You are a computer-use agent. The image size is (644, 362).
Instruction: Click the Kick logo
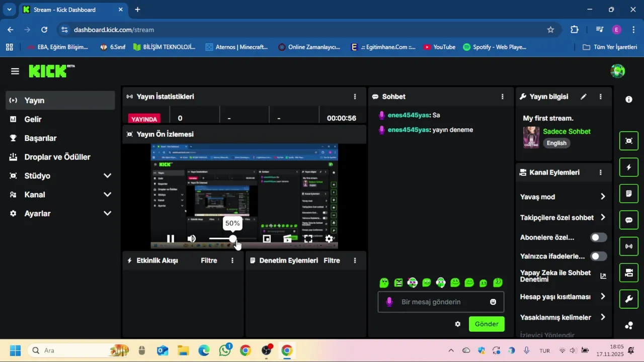51,71
